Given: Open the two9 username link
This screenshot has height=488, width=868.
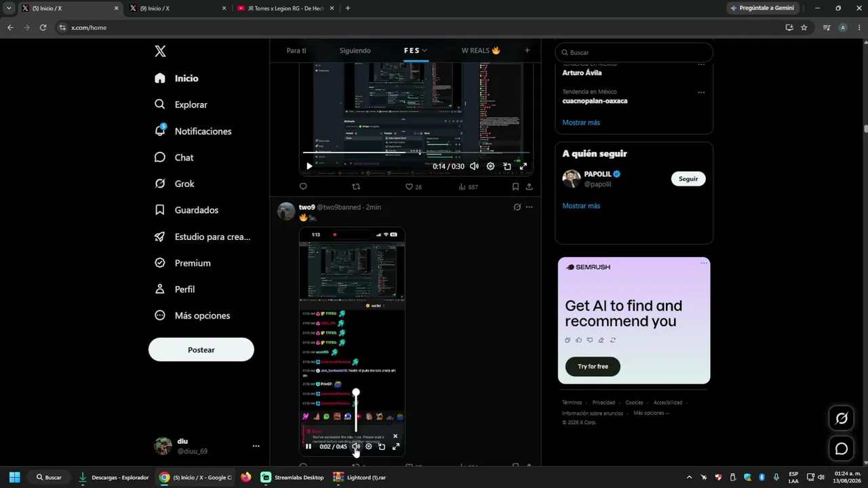Looking at the screenshot, I should [x=307, y=207].
